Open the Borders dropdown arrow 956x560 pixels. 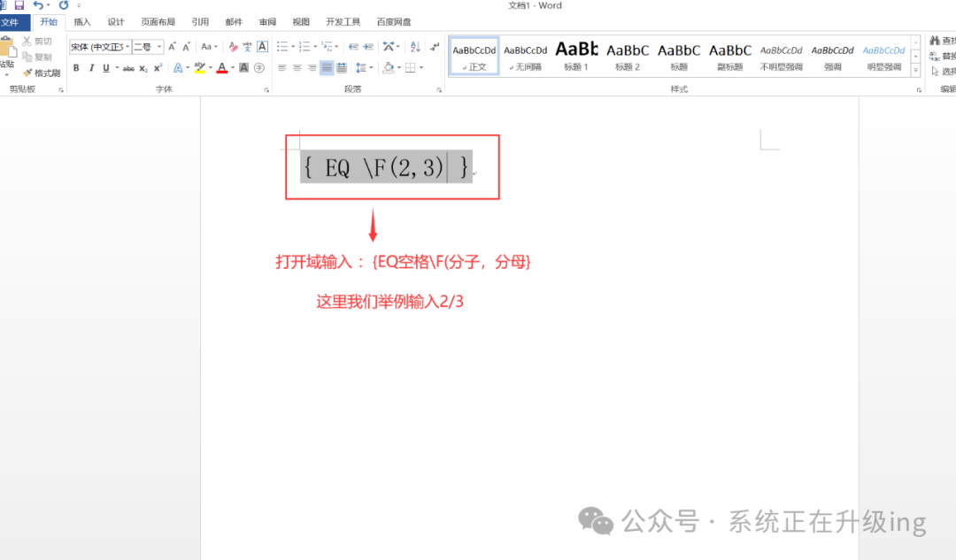(421, 67)
